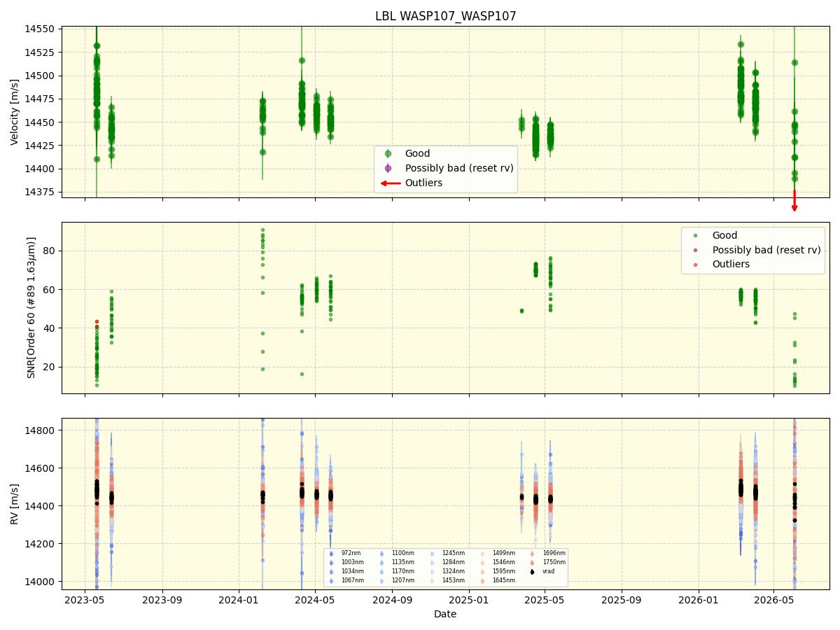Click the plot title LBL WASP107_WASP107
This screenshot has height=630, width=840.
click(x=446, y=16)
